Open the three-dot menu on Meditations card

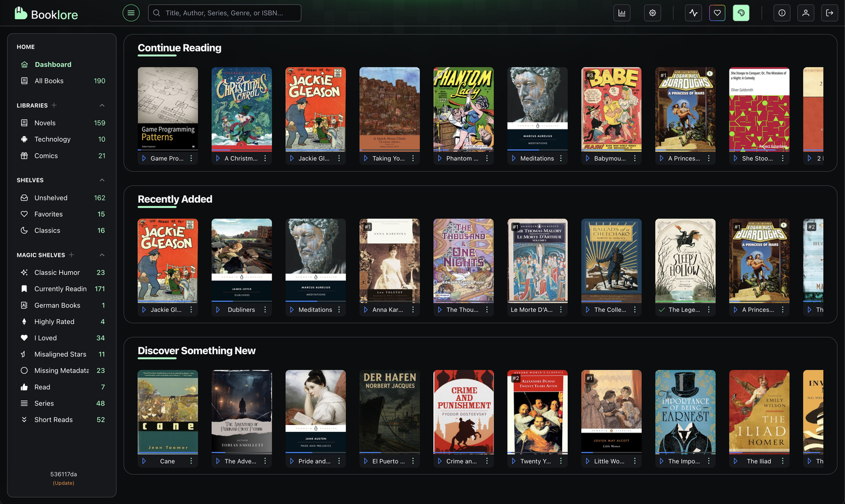coord(339,309)
